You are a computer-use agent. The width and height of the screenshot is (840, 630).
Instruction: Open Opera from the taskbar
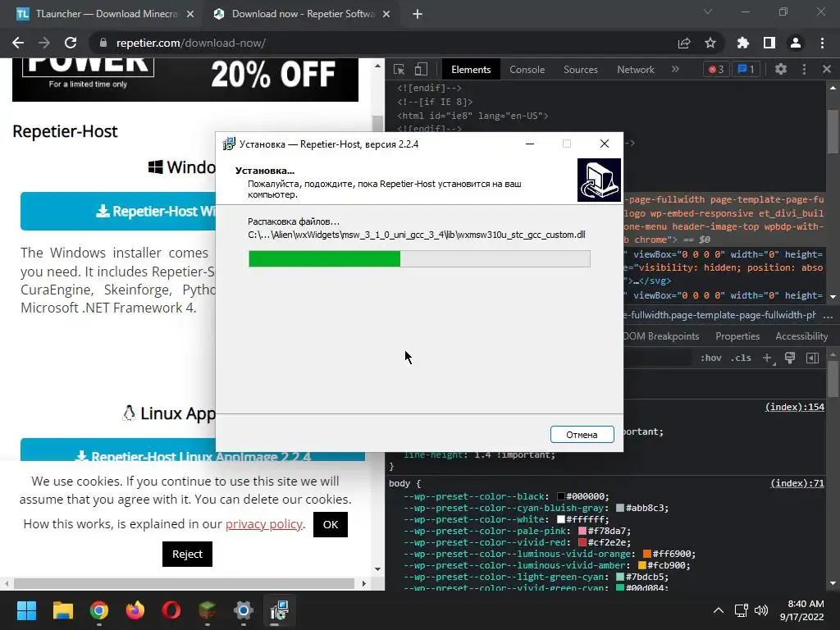pos(171,610)
